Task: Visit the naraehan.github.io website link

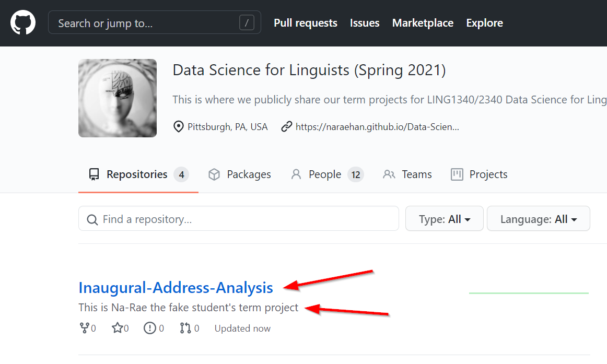Action: [x=377, y=126]
